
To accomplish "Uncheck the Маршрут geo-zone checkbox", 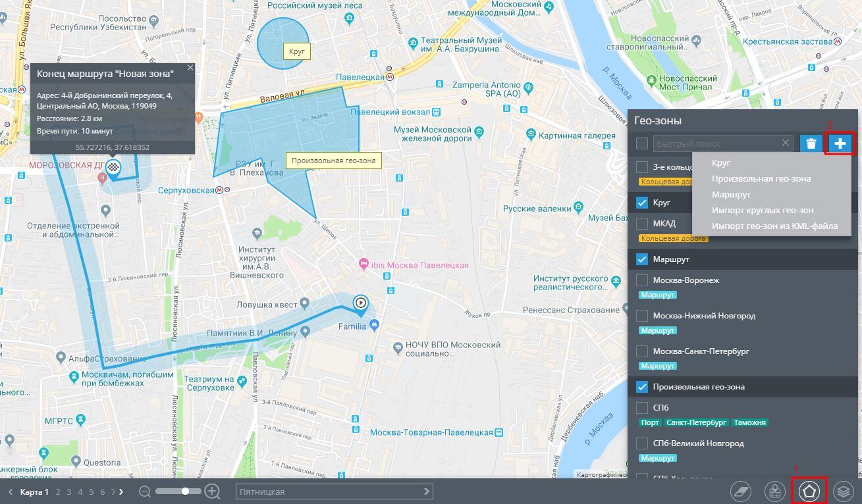I will (642, 259).
